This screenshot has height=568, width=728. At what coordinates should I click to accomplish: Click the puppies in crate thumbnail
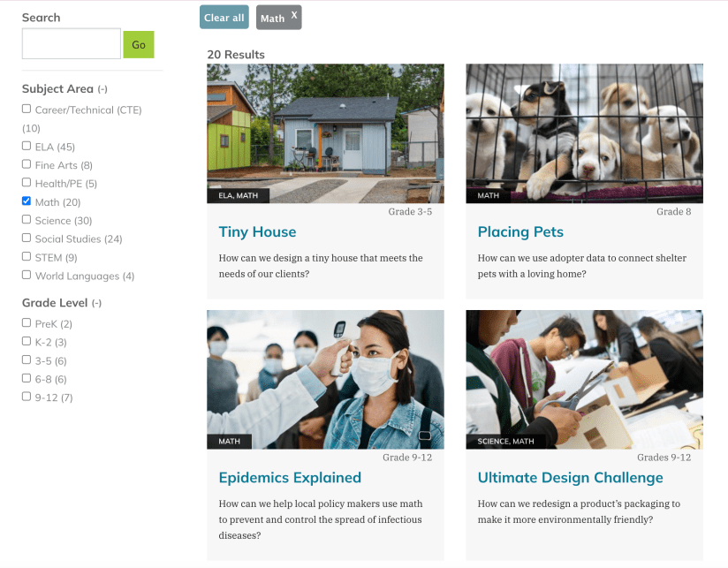pyautogui.click(x=585, y=133)
